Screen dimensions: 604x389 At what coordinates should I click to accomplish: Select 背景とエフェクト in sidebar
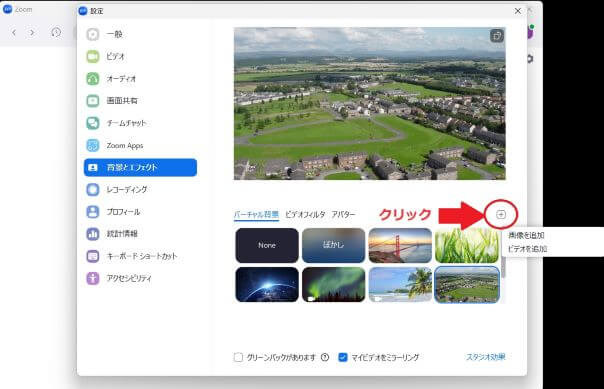140,168
